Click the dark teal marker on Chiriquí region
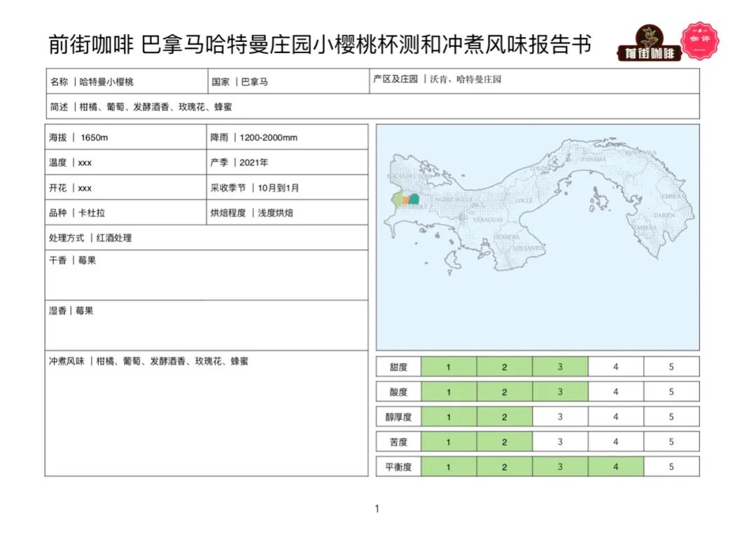This screenshot has height=534, width=756. (414, 199)
